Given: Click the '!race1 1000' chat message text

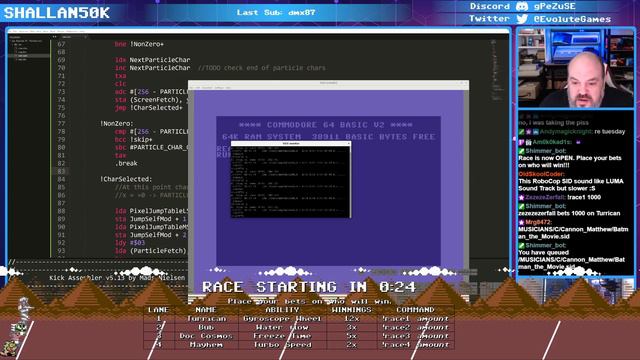Looking at the screenshot, I should click(x=584, y=197).
